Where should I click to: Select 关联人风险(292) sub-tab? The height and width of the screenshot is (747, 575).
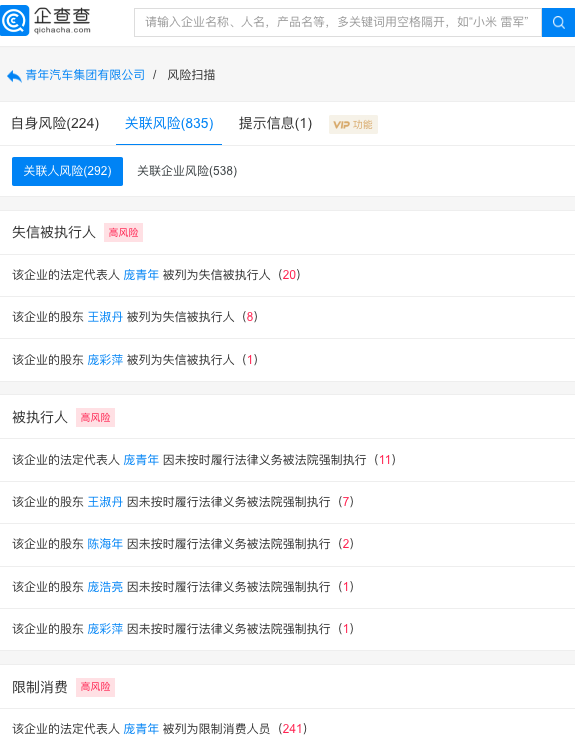pyautogui.click(x=67, y=171)
